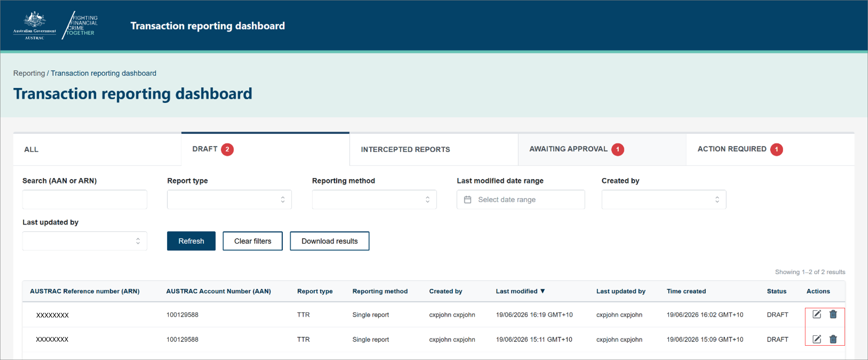Click Transaction reporting dashboard header title

[x=208, y=26]
